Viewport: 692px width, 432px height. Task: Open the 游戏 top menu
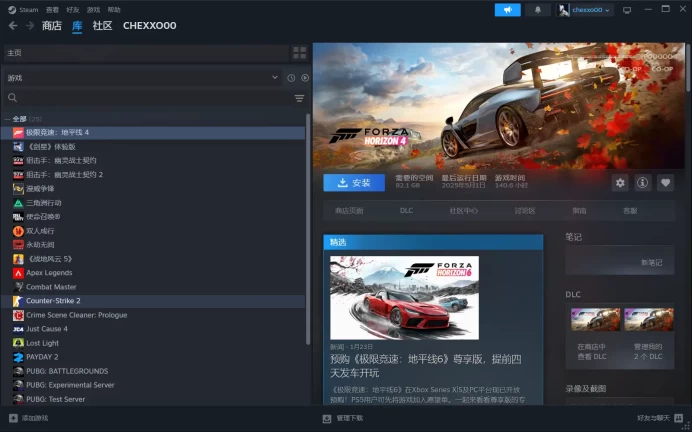(x=93, y=10)
